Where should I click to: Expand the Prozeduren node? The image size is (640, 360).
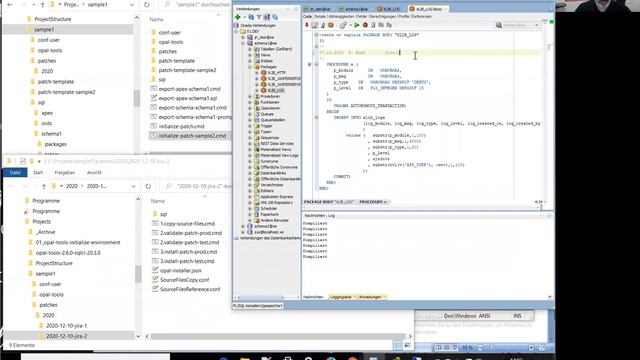[x=250, y=96]
